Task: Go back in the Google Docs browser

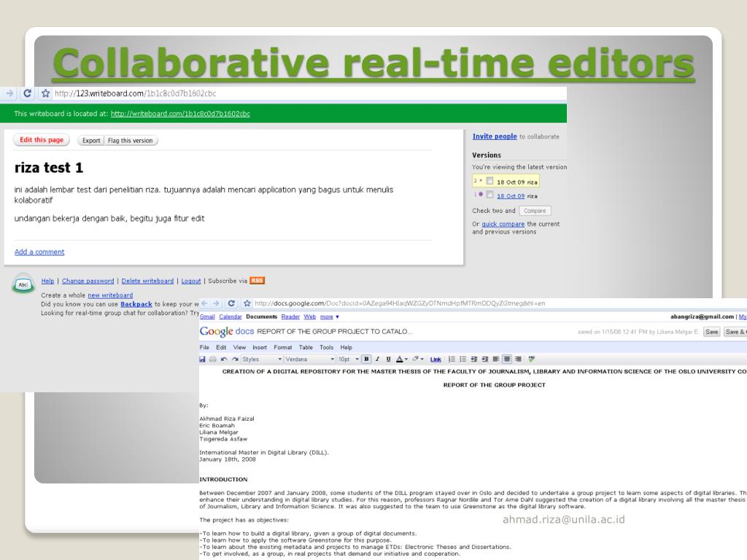Action: click(x=204, y=303)
